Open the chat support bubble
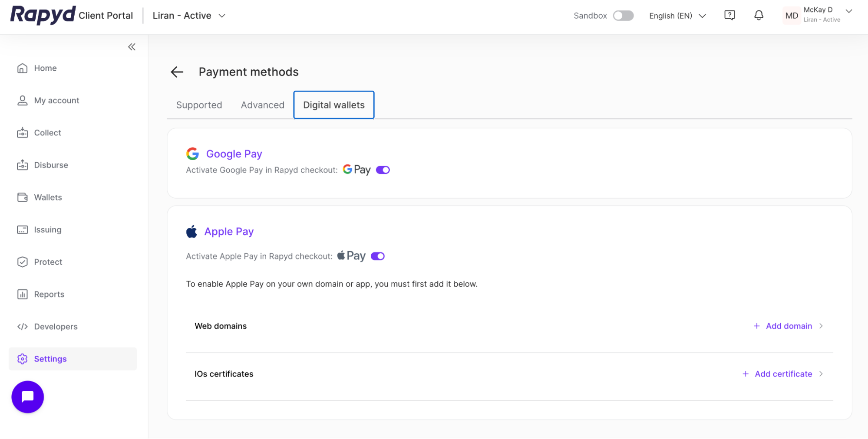 click(x=27, y=396)
